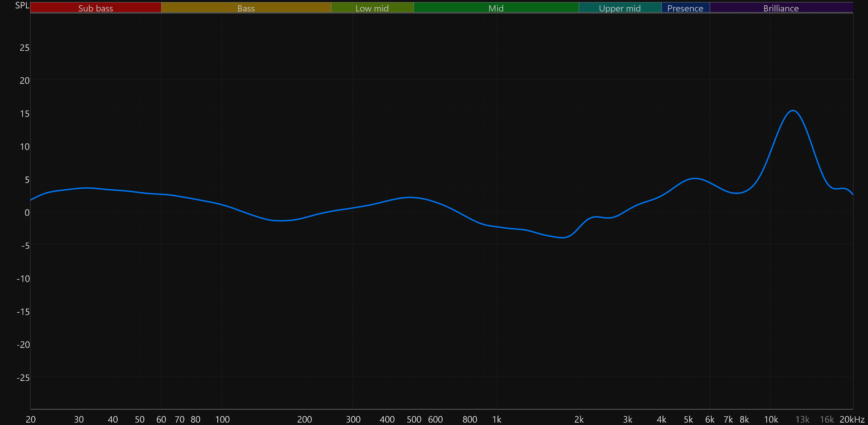Click the -25 dB level axis label
The image size is (868, 425).
(23, 378)
